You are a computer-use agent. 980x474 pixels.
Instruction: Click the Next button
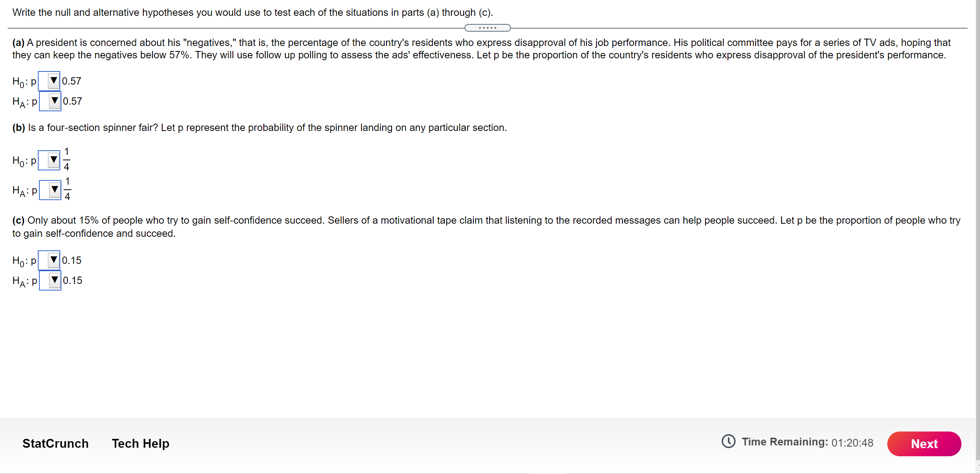point(924,443)
